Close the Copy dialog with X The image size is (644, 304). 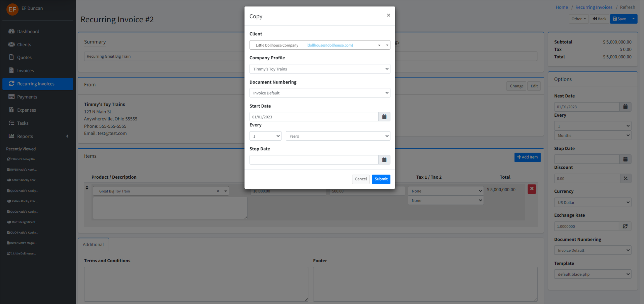point(388,15)
